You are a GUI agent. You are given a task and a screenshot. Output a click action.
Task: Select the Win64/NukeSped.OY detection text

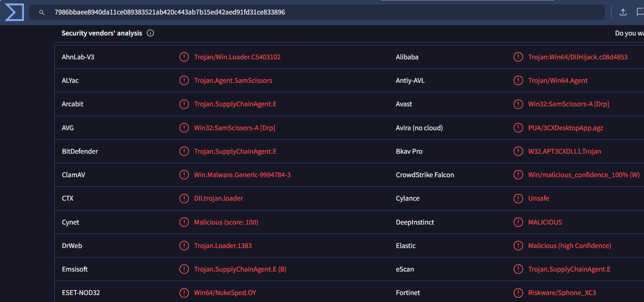click(225, 293)
